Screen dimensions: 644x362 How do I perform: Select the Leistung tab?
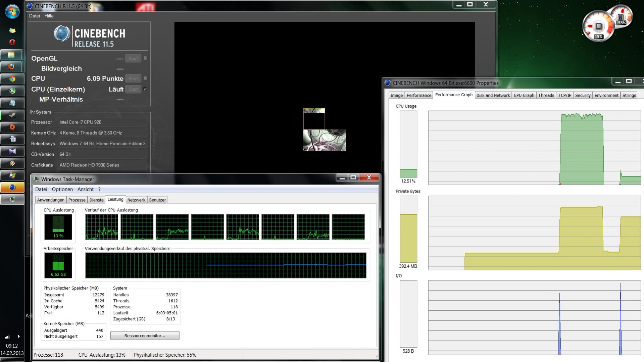(x=115, y=199)
